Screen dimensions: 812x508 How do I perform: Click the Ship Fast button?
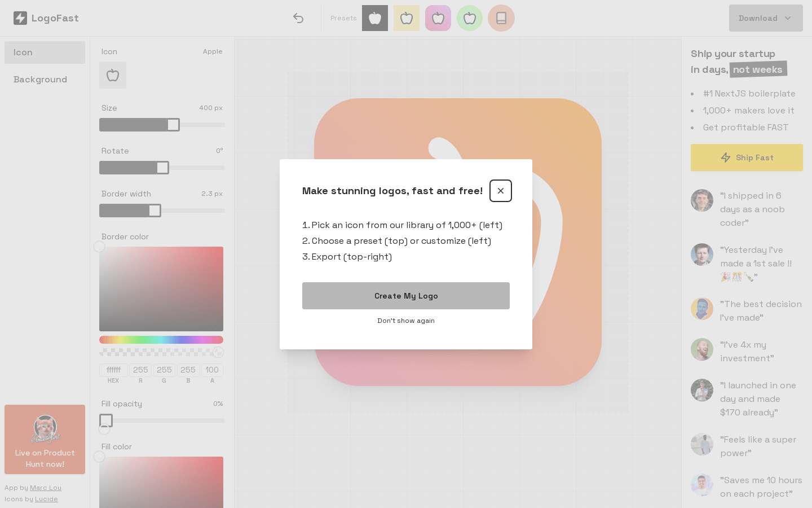(x=747, y=157)
